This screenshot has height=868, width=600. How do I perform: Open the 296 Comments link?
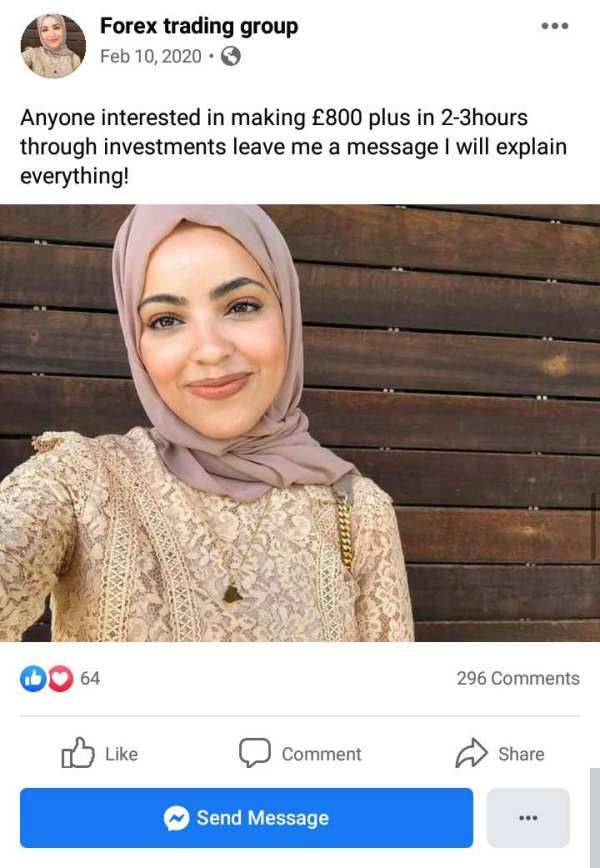point(518,679)
